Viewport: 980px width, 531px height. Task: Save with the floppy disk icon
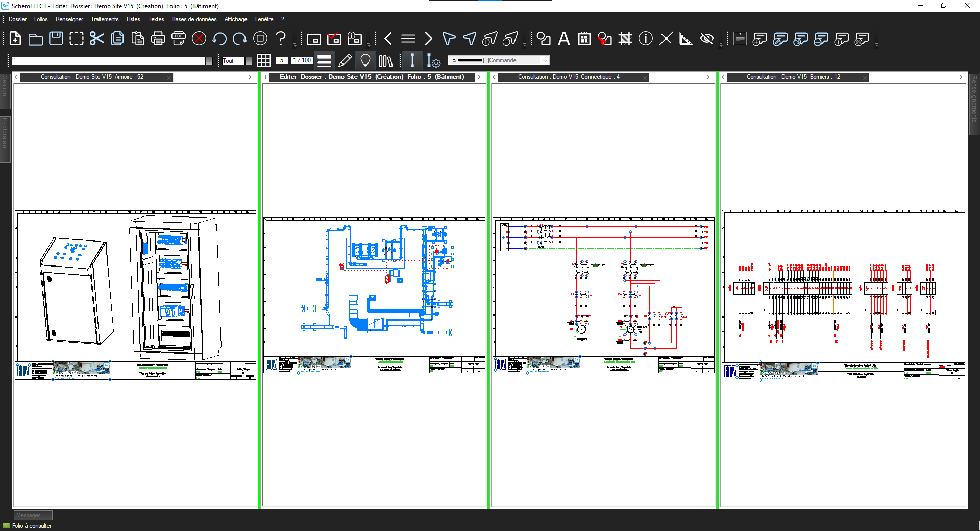56,39
